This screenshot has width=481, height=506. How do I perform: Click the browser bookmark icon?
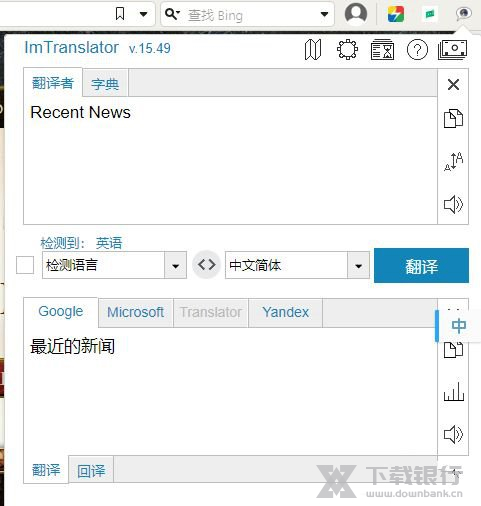tap(120, 14)
